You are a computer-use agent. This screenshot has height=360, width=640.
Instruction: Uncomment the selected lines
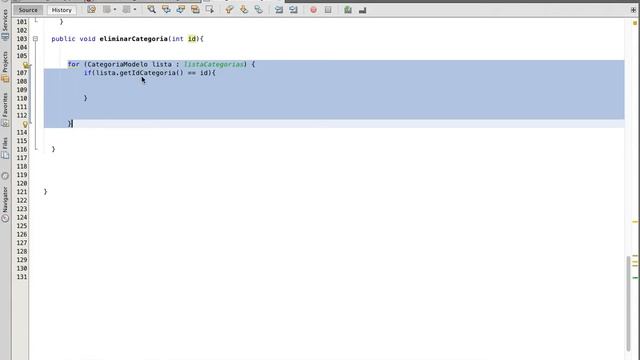[362, 10]
